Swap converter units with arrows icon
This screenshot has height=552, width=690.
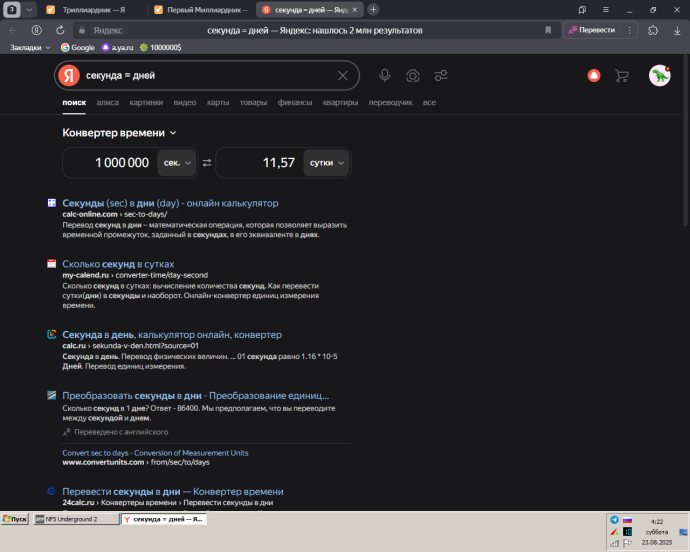[207, 163]
